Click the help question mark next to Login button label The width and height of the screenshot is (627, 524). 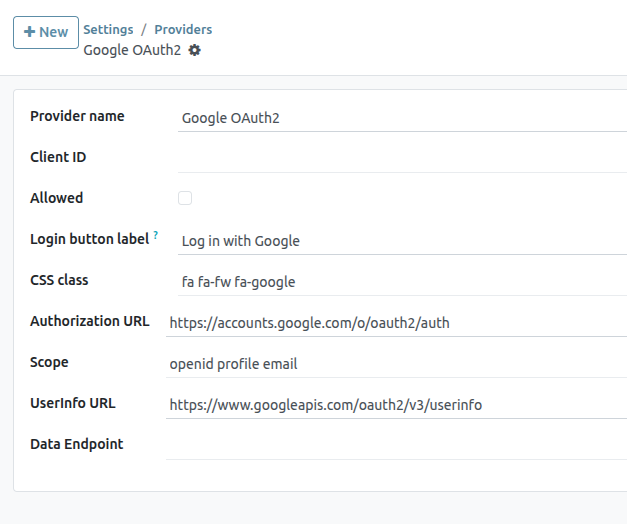pos(156,236)
